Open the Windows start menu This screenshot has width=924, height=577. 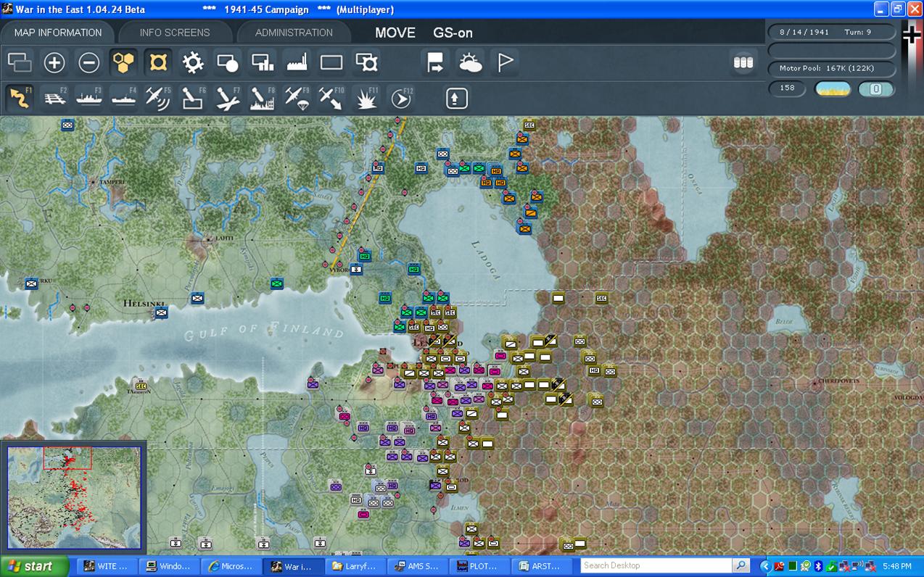(x=34, y=566)
